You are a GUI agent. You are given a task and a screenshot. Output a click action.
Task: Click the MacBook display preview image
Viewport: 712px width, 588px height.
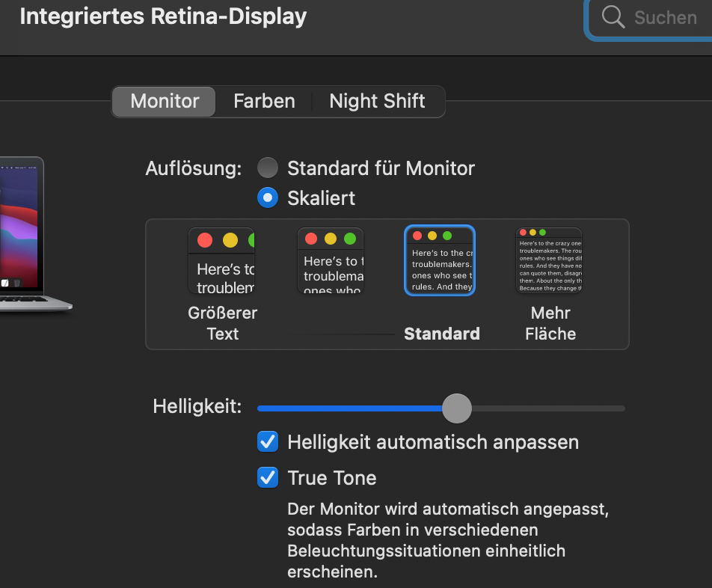(22, 232)
